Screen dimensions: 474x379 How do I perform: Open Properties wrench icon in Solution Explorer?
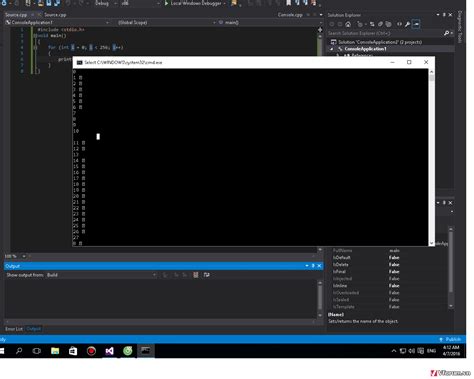coord(407,24)
